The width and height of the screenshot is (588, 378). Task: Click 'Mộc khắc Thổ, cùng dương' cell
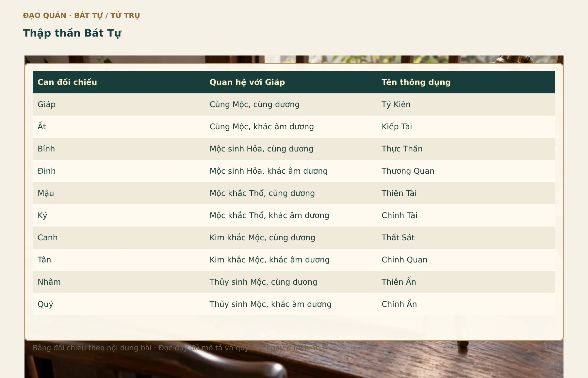(291, 193)
